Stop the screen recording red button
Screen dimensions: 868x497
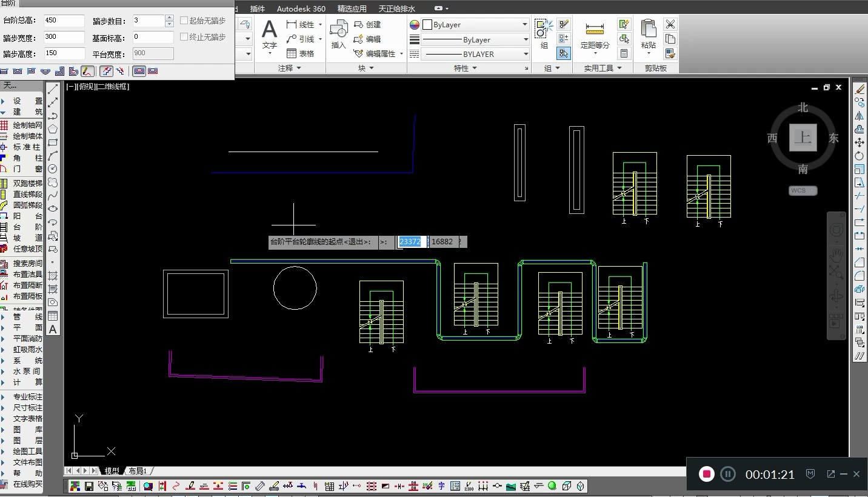click(706, 474)
